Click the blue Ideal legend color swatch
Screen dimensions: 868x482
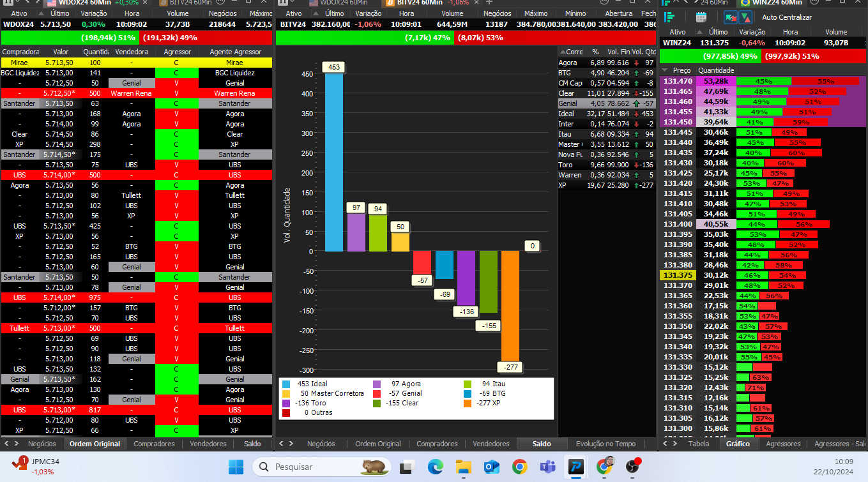click(x=286, y=384)
